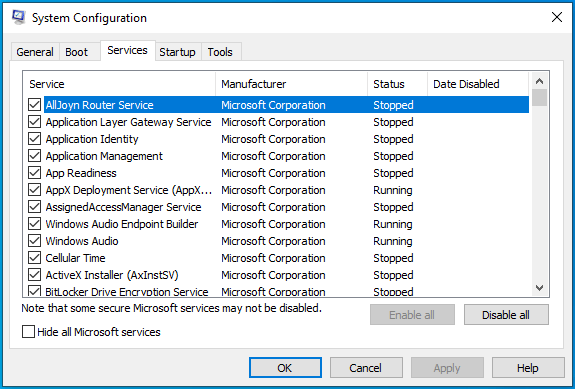Select the App Readiness row text
575x389 pixels.
[81, 173]
